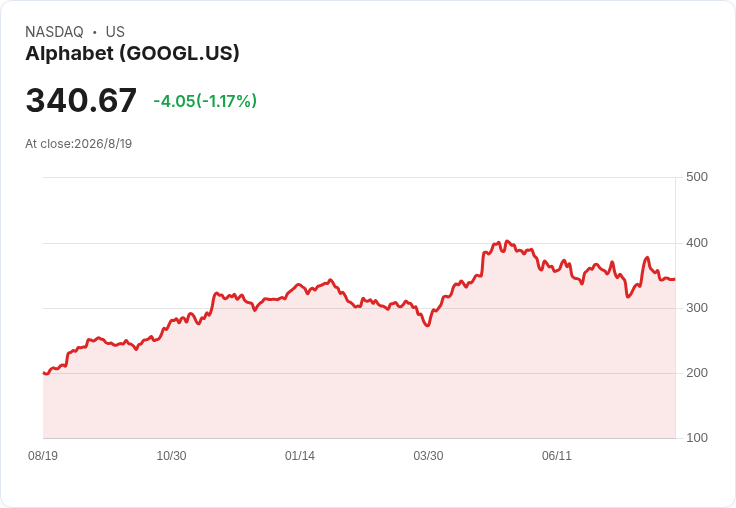Click the -4.05(-1.17%) price change text
This screenshot has width=736, height=508.
pyautogui.click(x=205, y=101)
